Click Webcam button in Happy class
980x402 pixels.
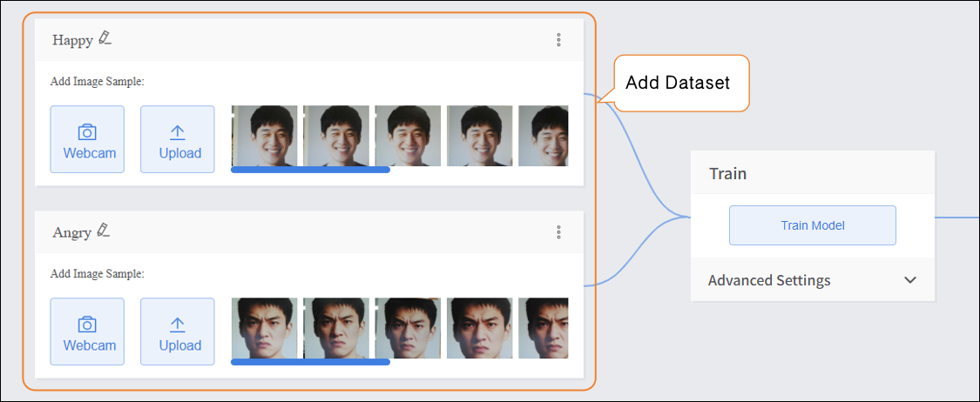pyautogui.click(x=87, y=139)
